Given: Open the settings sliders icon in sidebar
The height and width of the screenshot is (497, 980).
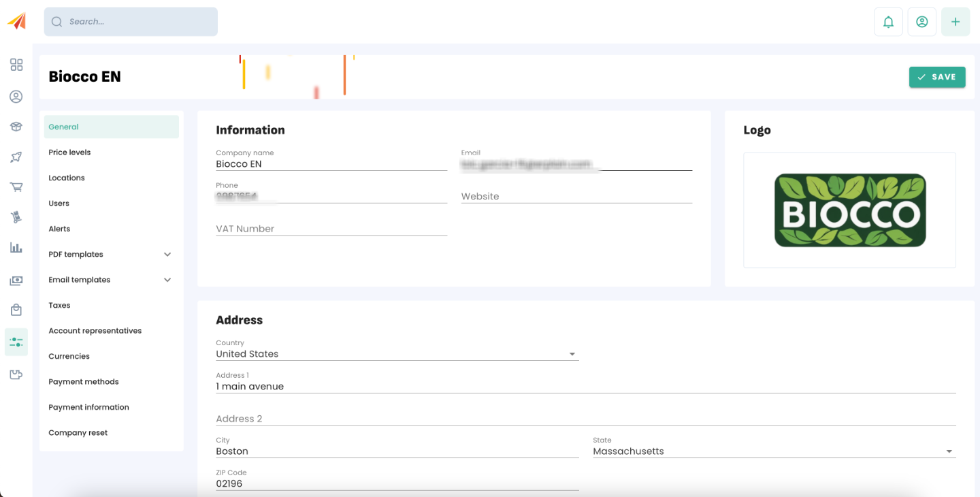Looking at the screenshot, I should click(16, 342).
